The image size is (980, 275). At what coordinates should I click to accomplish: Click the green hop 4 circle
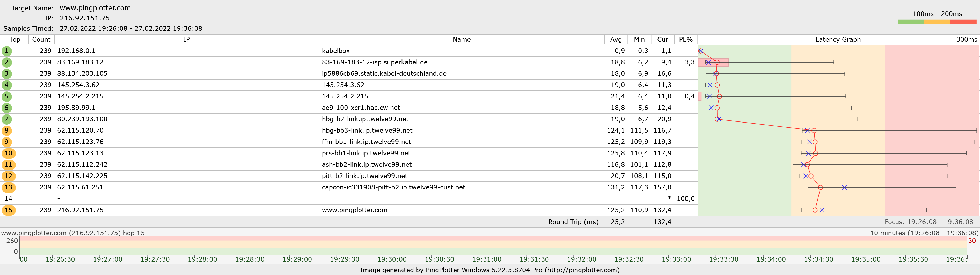pos(6,85)
